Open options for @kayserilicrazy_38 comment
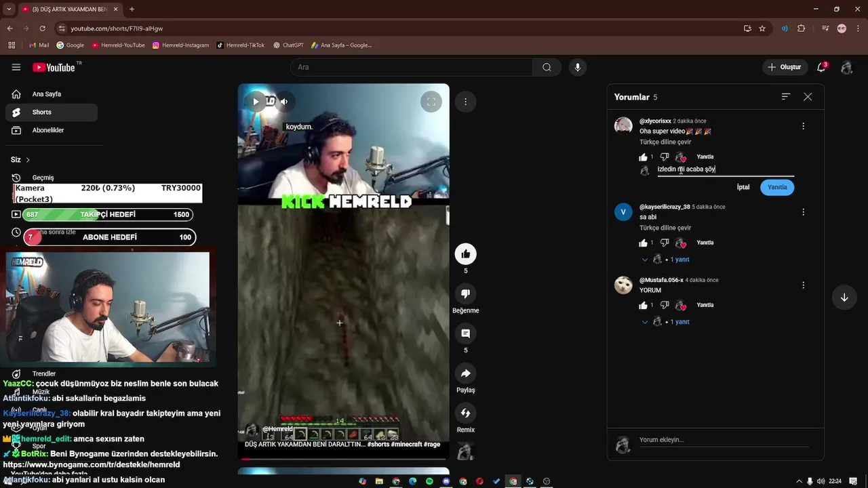Screen dimensions: 868x488 804,212
